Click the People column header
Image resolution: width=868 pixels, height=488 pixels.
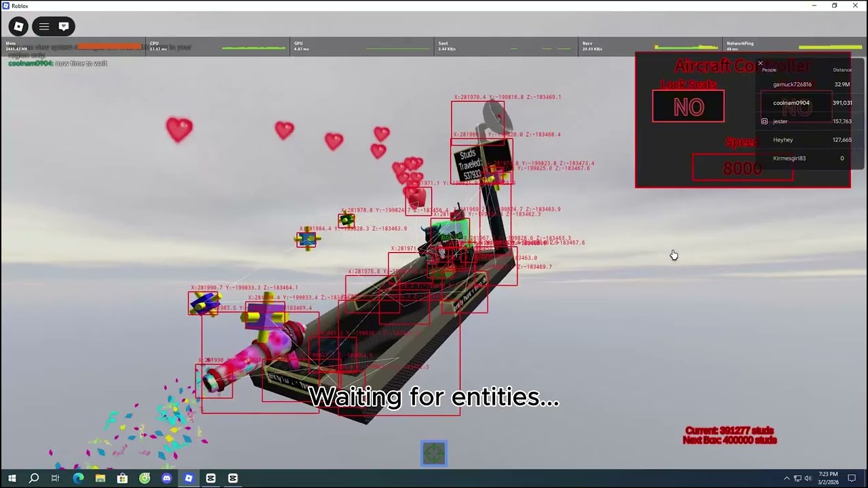(769, 70)
